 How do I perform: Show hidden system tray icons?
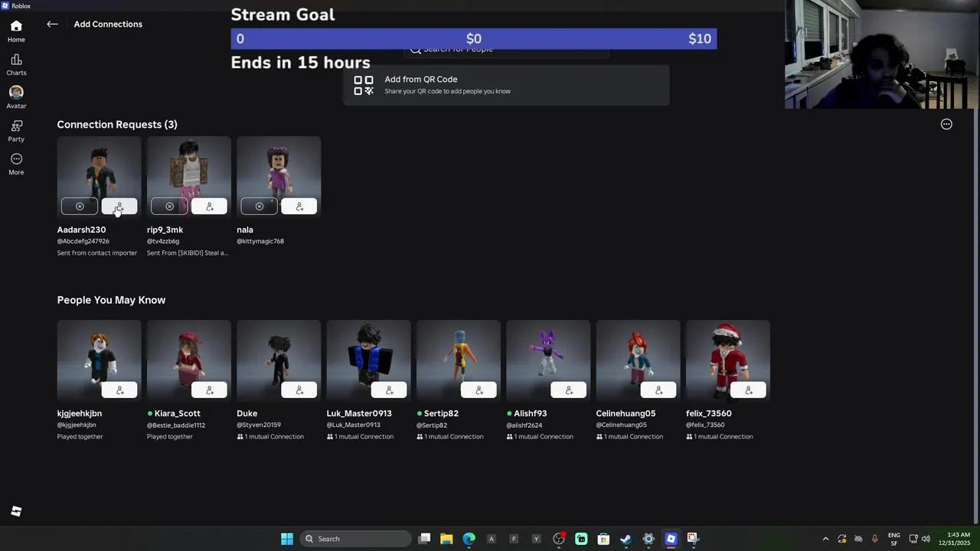pyautogui.click(x=825, y=539)
